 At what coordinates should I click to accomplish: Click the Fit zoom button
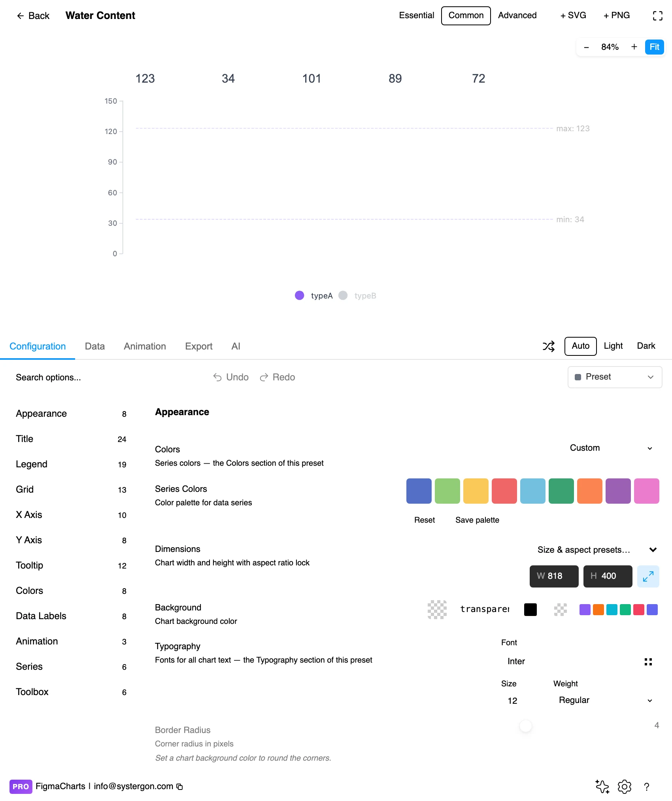tap(654, 47)
